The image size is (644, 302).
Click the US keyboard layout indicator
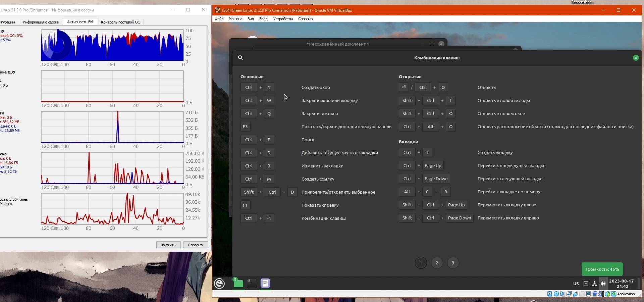pos(576,284)
